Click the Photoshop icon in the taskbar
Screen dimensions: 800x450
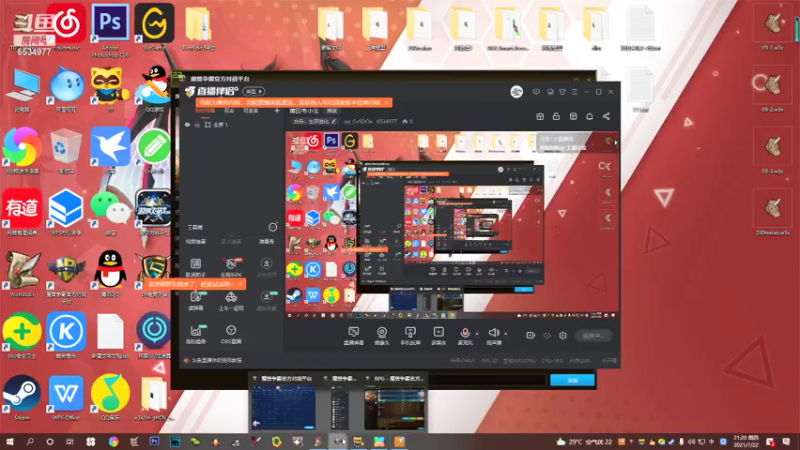click(154, 441)
